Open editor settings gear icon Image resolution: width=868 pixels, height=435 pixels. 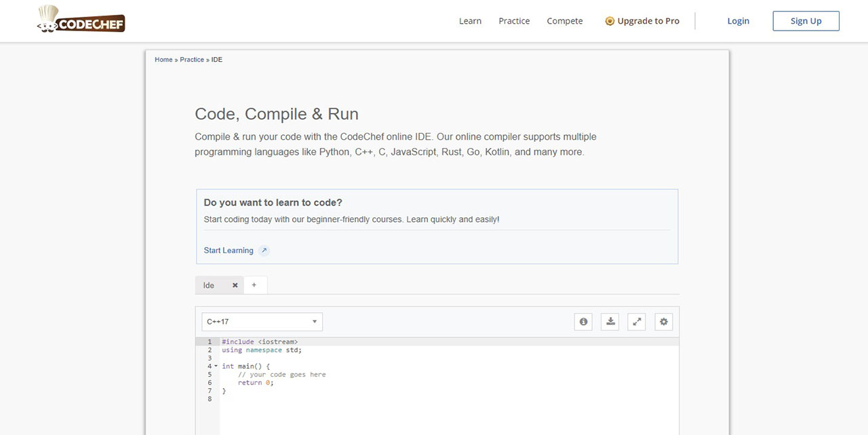[x=664, y=322]
